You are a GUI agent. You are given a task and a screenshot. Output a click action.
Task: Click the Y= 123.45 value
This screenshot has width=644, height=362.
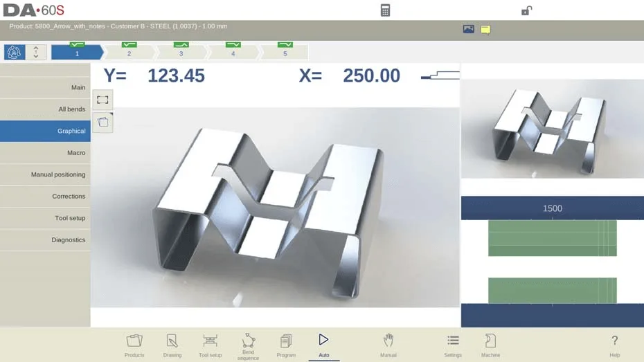pyautogui.click(x=154, y=75)
